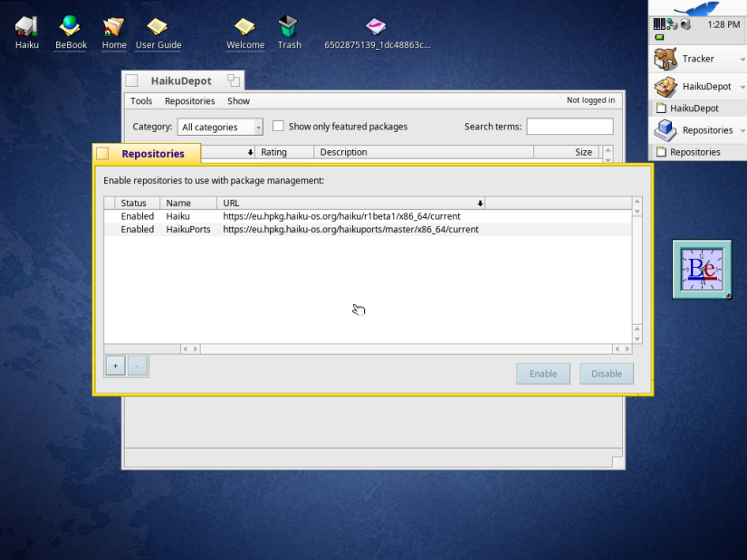This screenshot has height=560, width=747.
Task: Click the process controller tray icon
Action: coord(659,24)
